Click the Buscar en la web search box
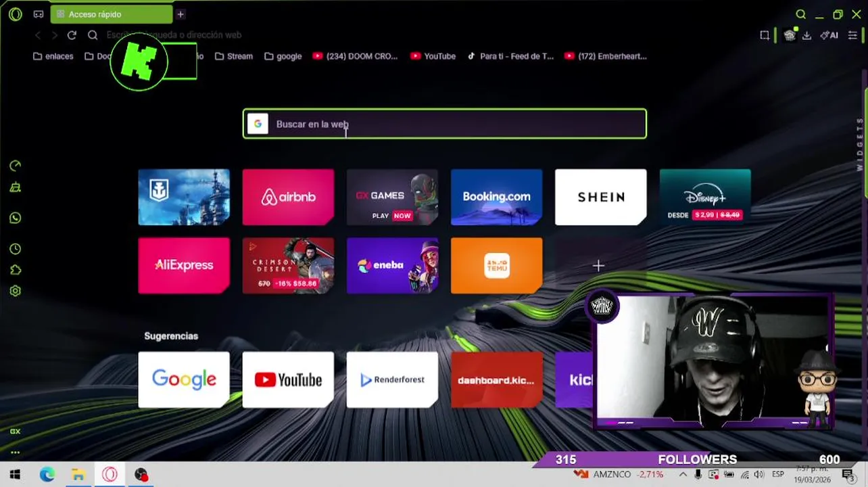868x487 pixels. coord(444,124)
